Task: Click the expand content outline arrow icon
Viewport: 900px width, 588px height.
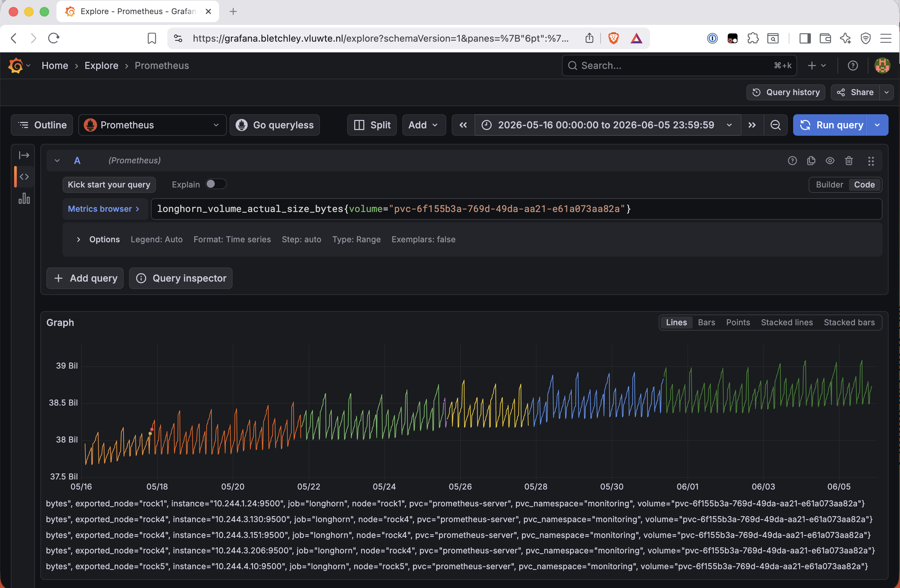Action: coord(24,155)
